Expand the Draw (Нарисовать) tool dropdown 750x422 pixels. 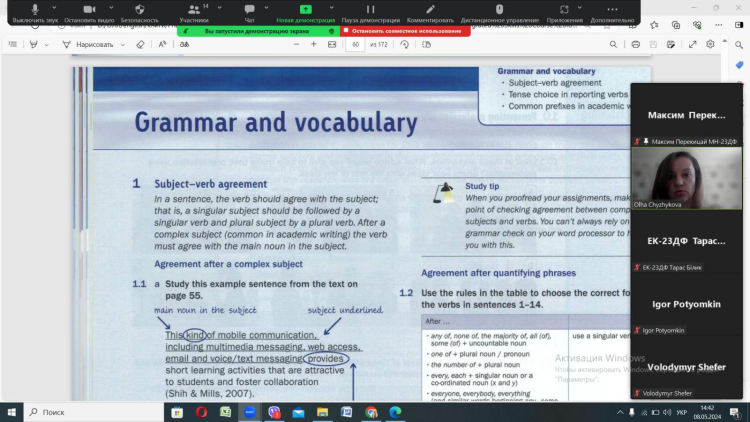pyautogui.click(x=123, y=44)
